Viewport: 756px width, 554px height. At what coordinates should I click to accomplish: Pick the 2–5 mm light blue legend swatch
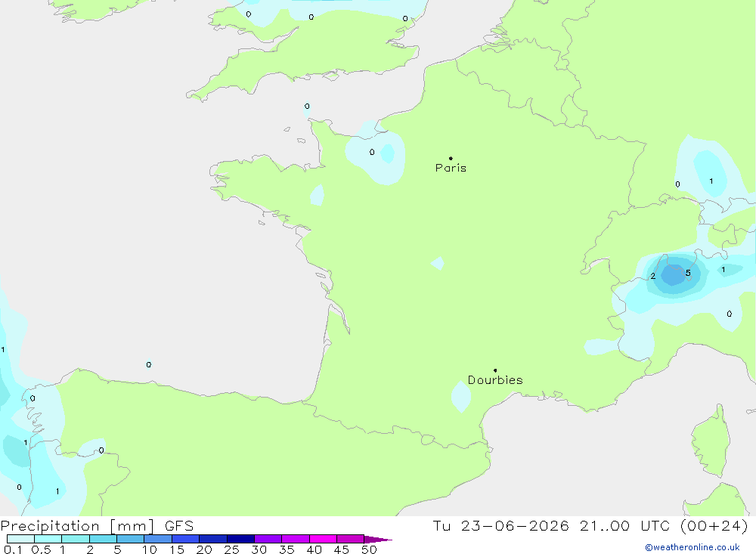point(103,539)
